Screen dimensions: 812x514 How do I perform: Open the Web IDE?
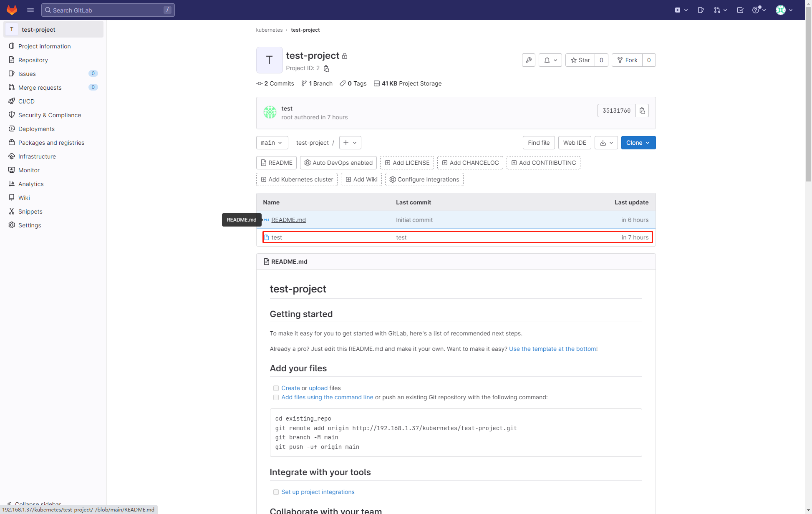(x=575, y=143)
